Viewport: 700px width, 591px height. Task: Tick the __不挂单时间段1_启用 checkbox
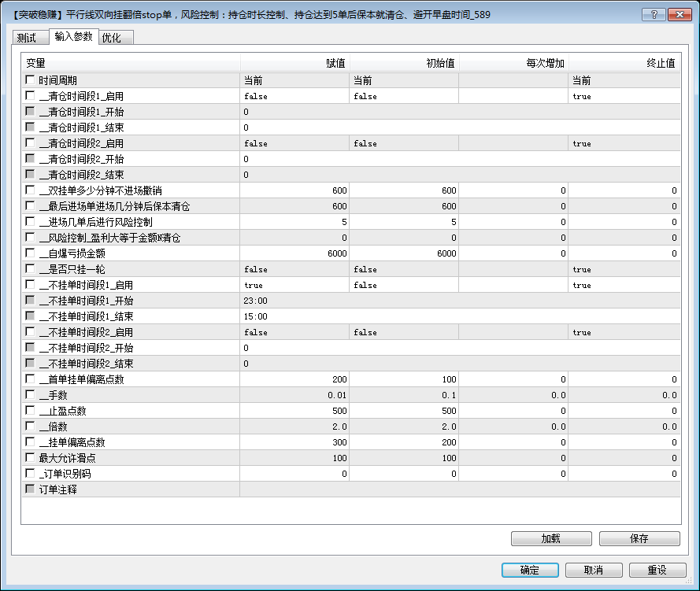[30, 284]
